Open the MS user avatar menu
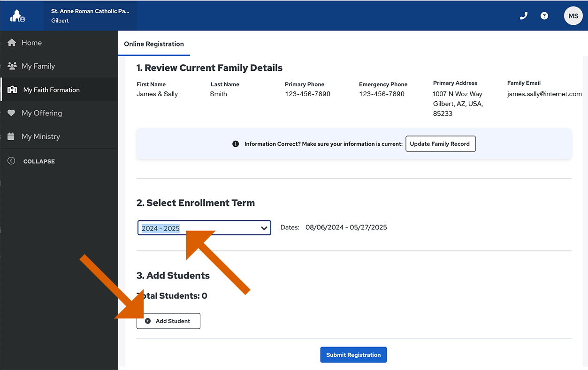Viewport: 588px width, 370px height. coord(573,15)
